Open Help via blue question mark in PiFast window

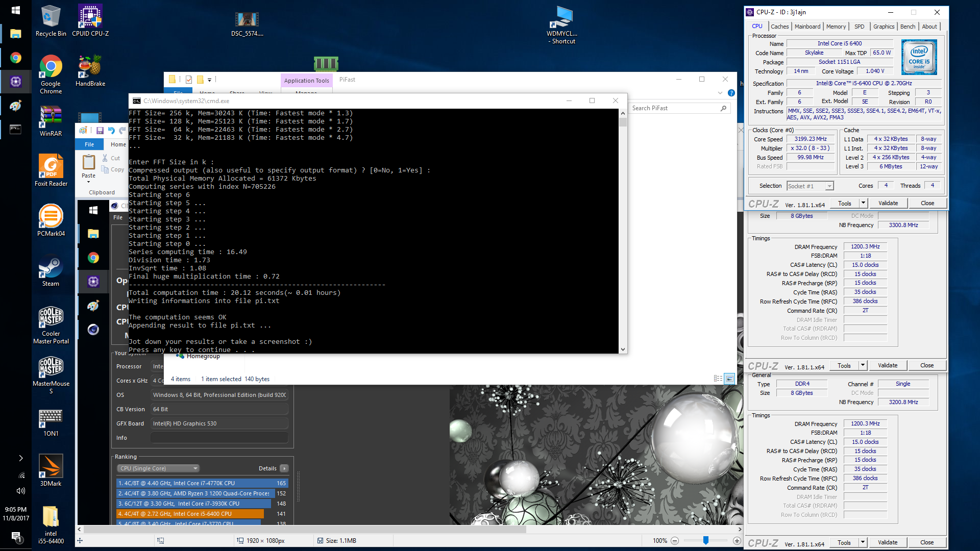pos(731,93)
